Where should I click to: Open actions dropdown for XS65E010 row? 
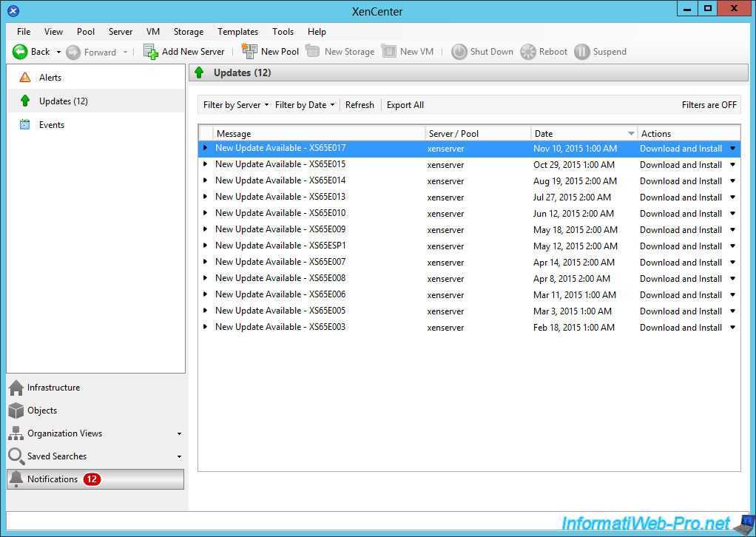732,213
